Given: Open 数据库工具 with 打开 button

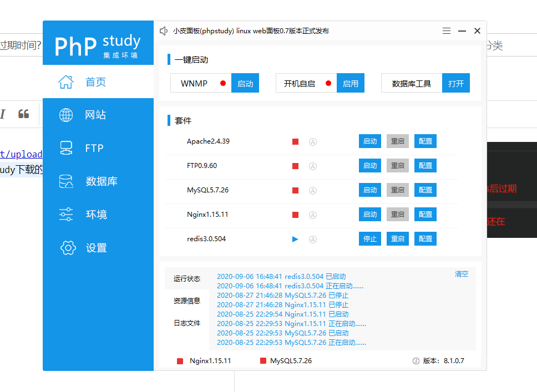Looking at the screenshot, I should point(456,83).
